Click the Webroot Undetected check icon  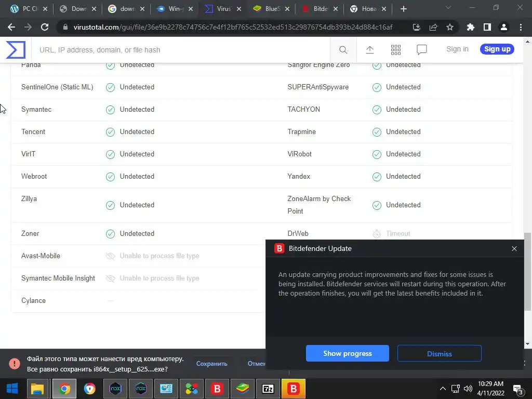point(110,177)
